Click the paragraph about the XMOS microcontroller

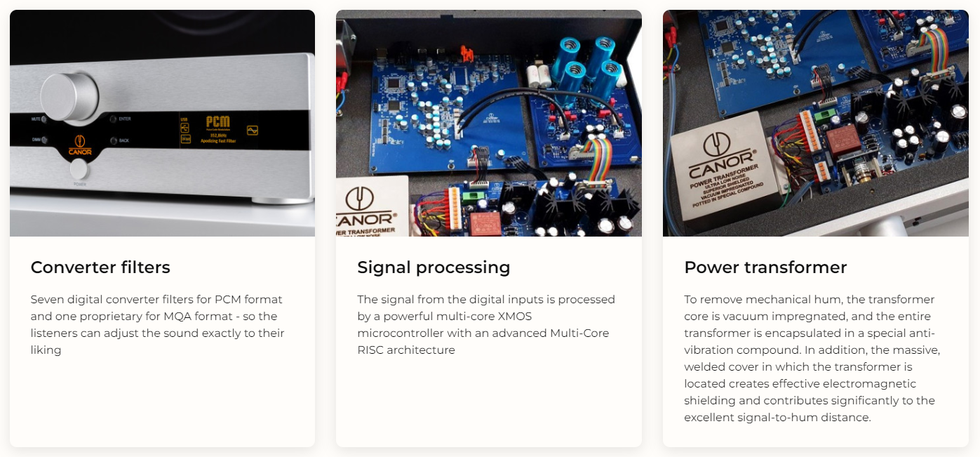(486, 324)
